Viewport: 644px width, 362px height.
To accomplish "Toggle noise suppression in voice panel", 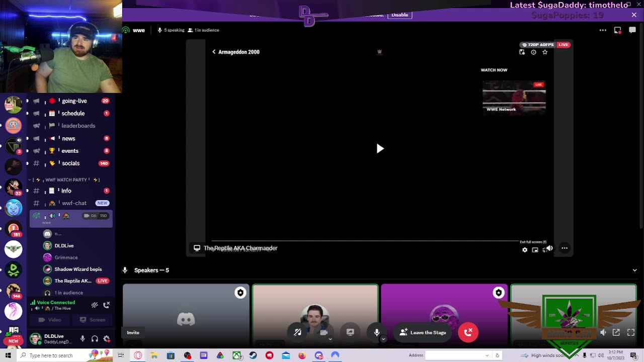I will 95,305.
